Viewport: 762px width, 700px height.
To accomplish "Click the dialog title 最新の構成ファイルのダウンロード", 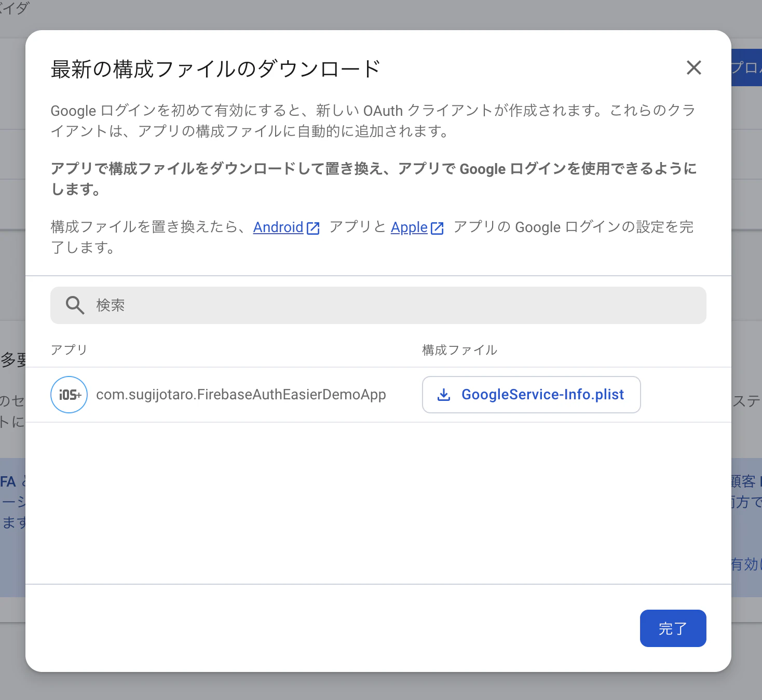I will (x=215, y=69).
